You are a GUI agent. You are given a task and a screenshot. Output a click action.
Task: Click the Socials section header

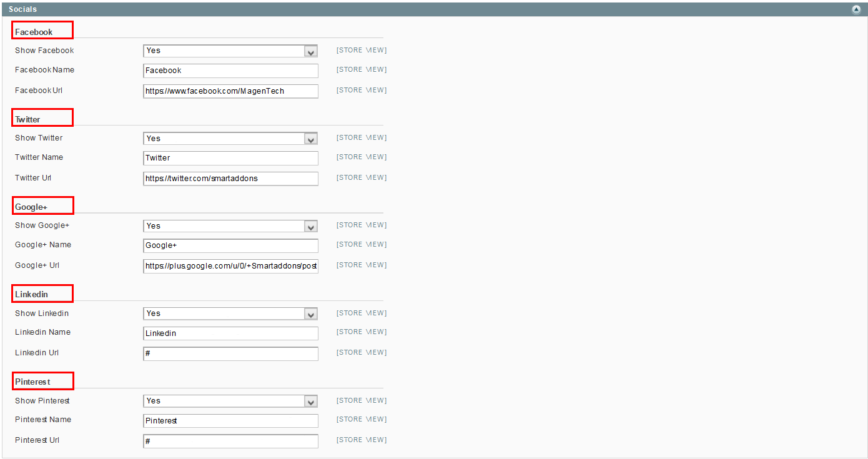click(434, 9)
